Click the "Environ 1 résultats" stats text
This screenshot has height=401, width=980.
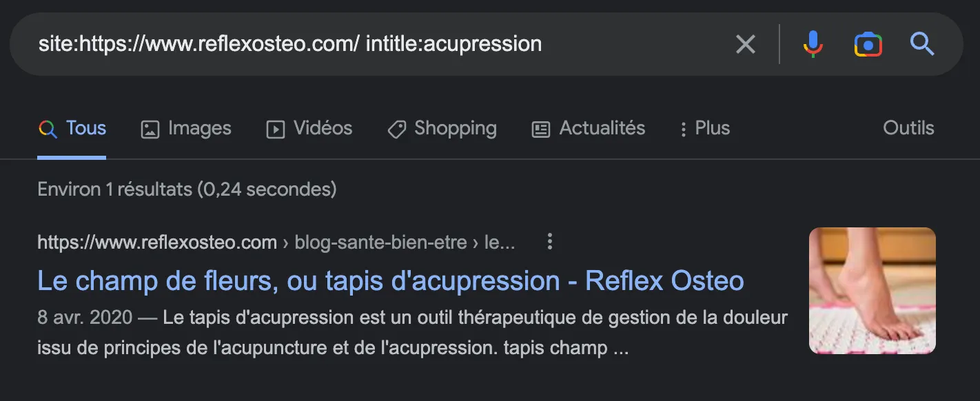tap(187, 189)
